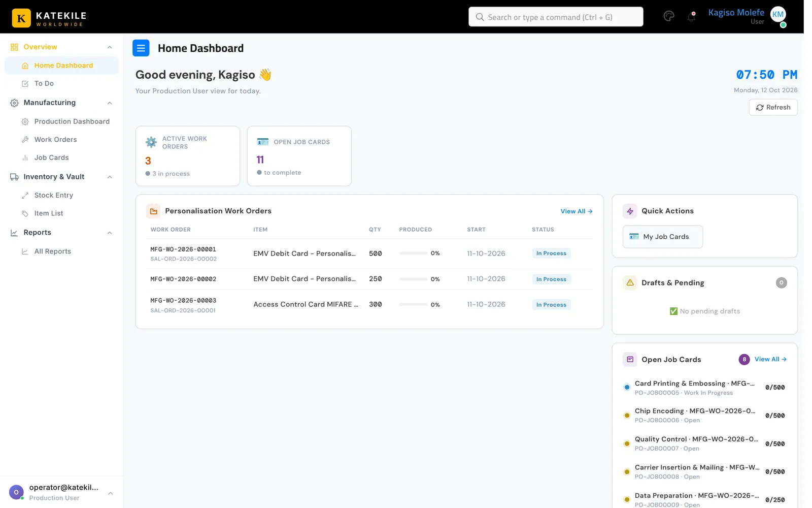
Task: Collapse the Manufacturing section chevron
Action: (x=110, y=103)
